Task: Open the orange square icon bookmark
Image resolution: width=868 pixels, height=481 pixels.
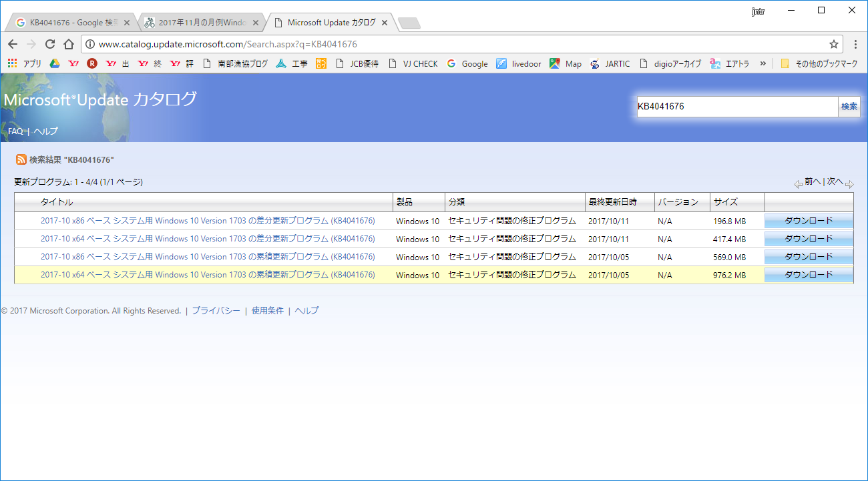Action: [321, 64]
